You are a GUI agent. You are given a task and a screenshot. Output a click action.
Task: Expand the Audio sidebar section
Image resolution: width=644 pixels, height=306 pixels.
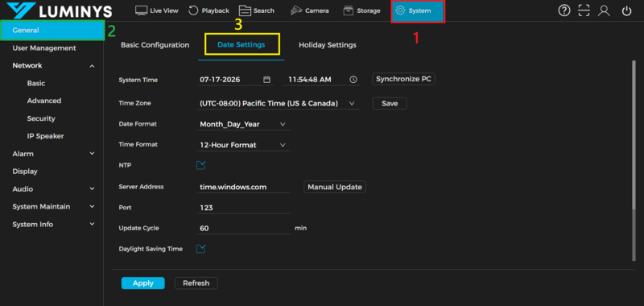point(93,189)
